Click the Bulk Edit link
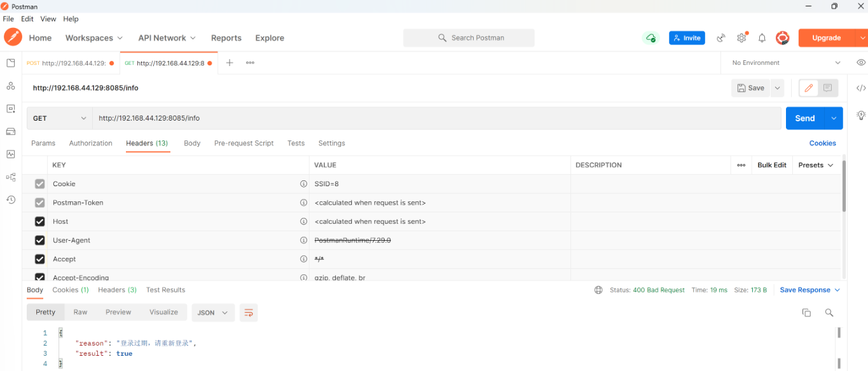 (x=772, y=165)
